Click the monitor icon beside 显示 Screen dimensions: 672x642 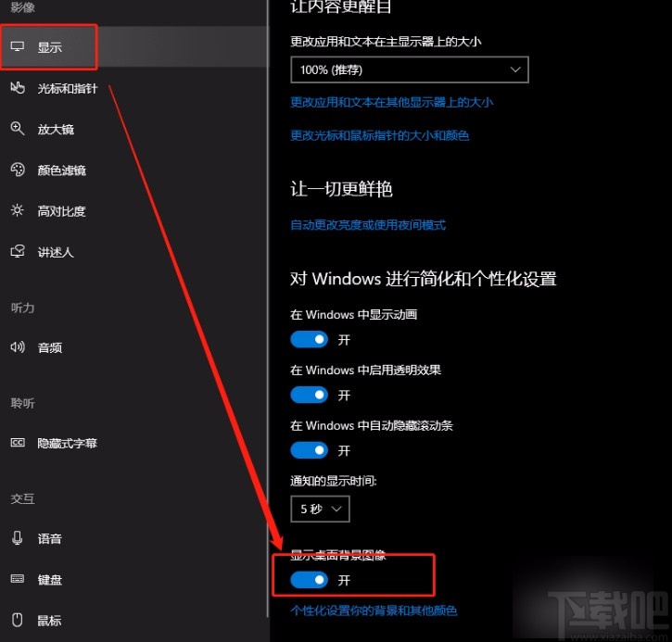click(x=17, y=46)
